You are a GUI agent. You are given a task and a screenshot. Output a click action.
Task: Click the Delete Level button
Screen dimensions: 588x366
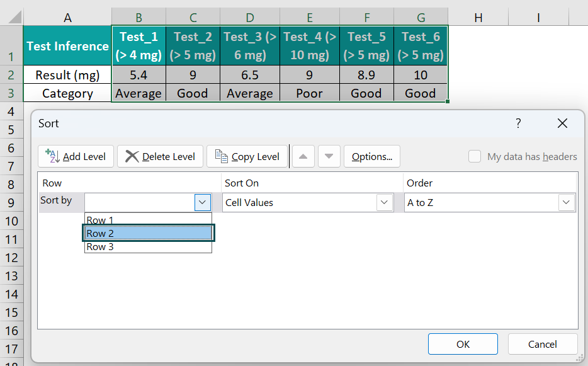(160, 156)
